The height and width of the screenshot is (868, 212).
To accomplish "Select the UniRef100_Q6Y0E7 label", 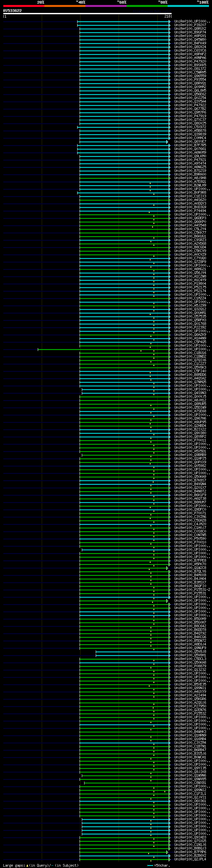I will [x=190, y=142].
